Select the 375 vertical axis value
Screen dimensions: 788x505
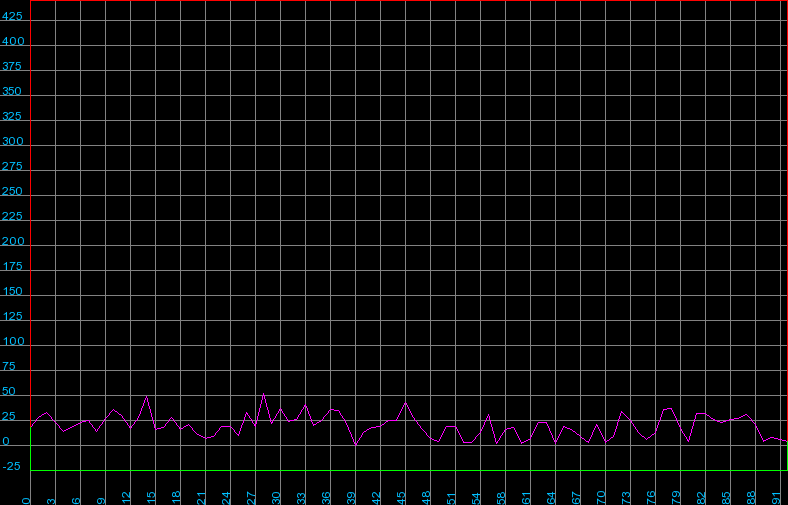point(12,66)
